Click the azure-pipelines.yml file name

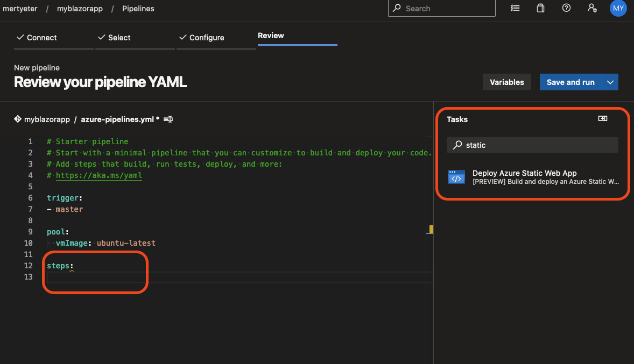coord(117,119)
